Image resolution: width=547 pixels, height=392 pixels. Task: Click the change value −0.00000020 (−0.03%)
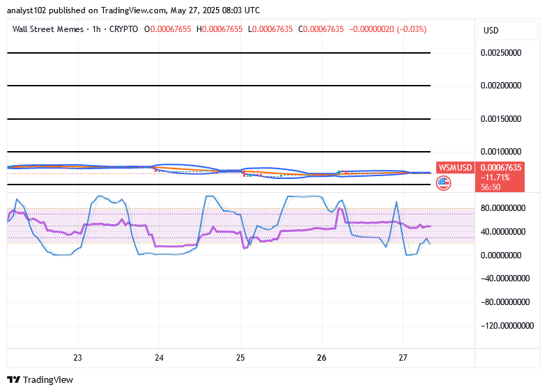click(x=388, y=29)
